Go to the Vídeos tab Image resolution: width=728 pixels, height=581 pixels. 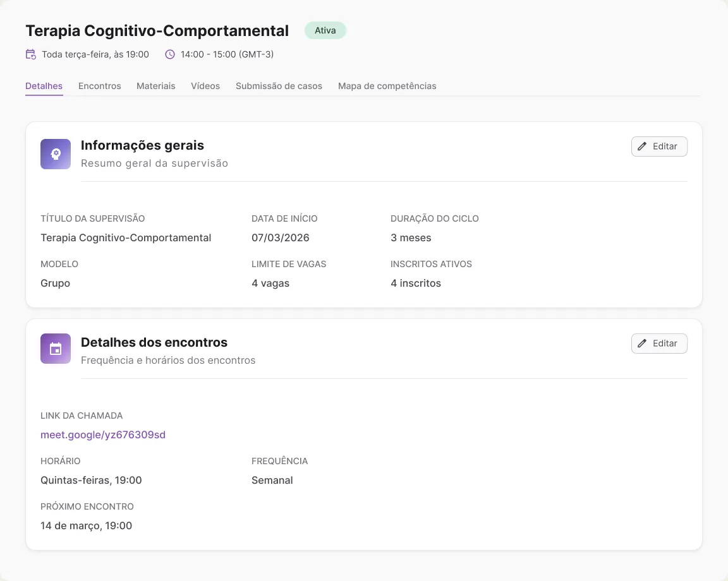[x=205, y=86]
